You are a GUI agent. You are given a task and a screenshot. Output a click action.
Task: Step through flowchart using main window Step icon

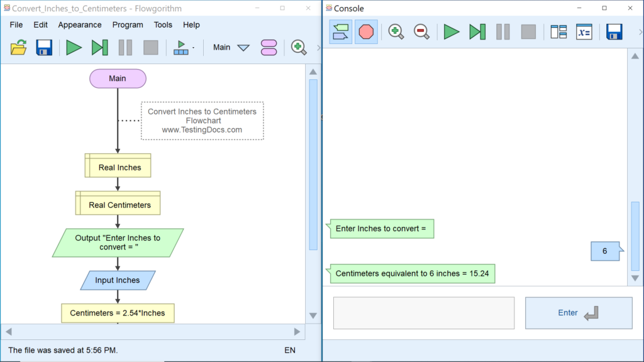click(x=99, y=48)
